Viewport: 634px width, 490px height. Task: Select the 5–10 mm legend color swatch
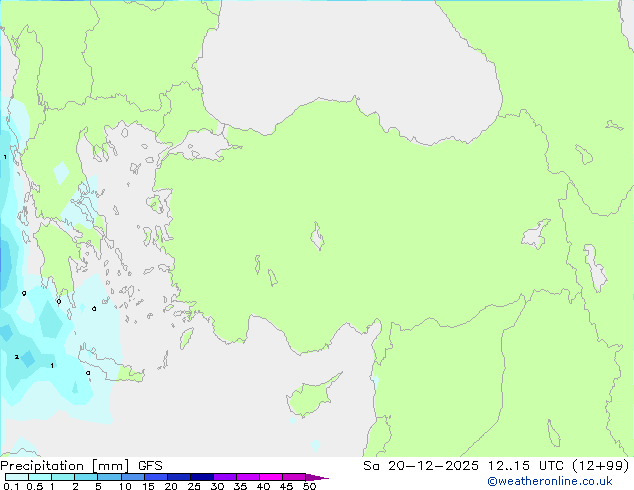109,477
